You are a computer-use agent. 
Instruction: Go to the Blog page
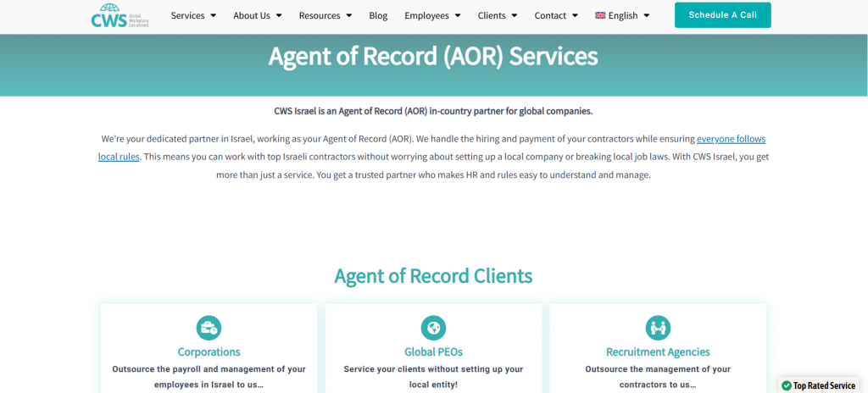378,15
